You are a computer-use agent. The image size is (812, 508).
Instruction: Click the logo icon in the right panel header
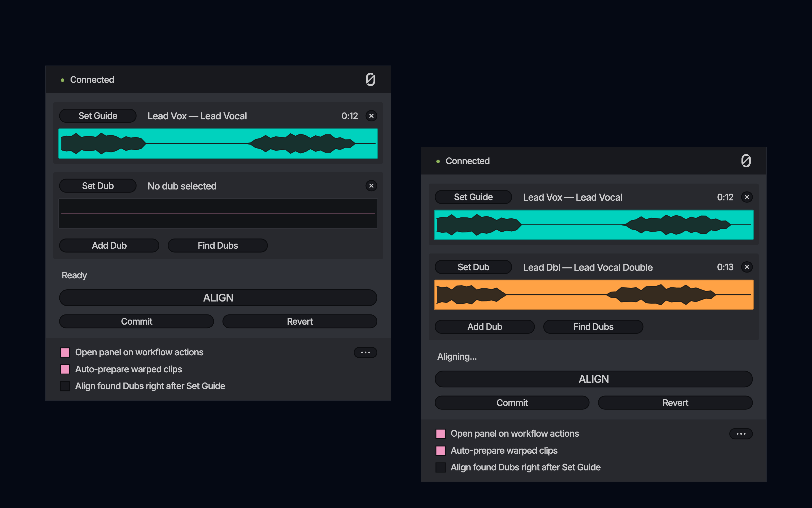click(746, 161)
